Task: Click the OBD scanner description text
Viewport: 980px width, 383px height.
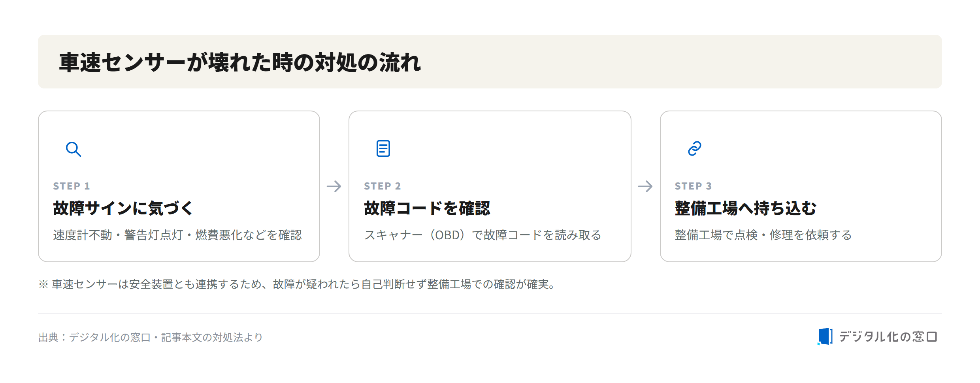Action: (x=482, y=235)
